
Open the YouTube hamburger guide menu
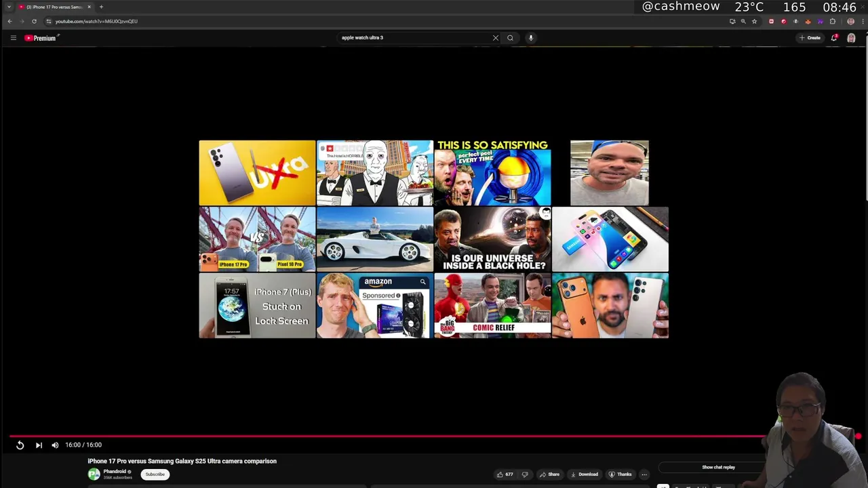(x=13, y=38)
